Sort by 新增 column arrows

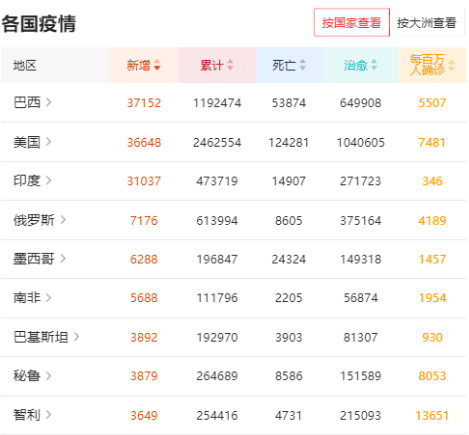click(157, 65)
